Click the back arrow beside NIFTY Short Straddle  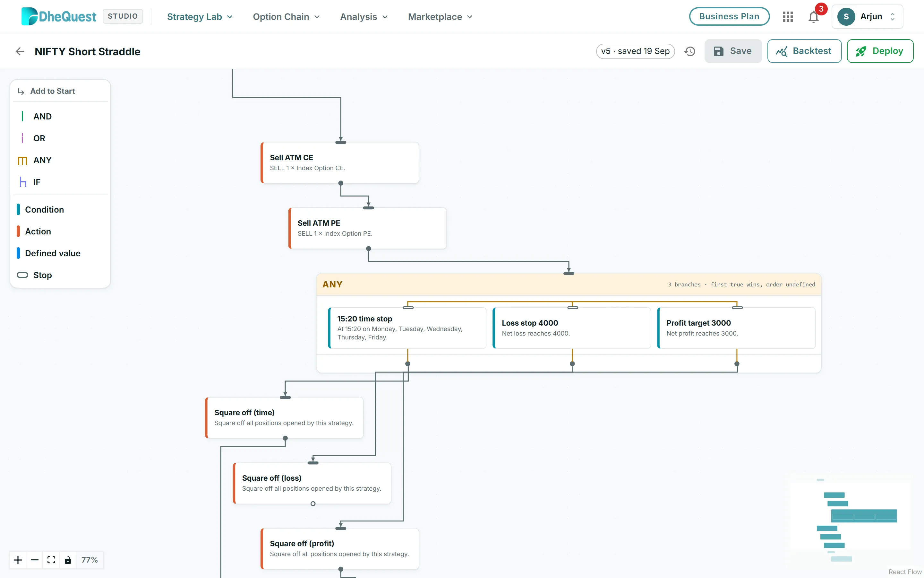point(20,51)
